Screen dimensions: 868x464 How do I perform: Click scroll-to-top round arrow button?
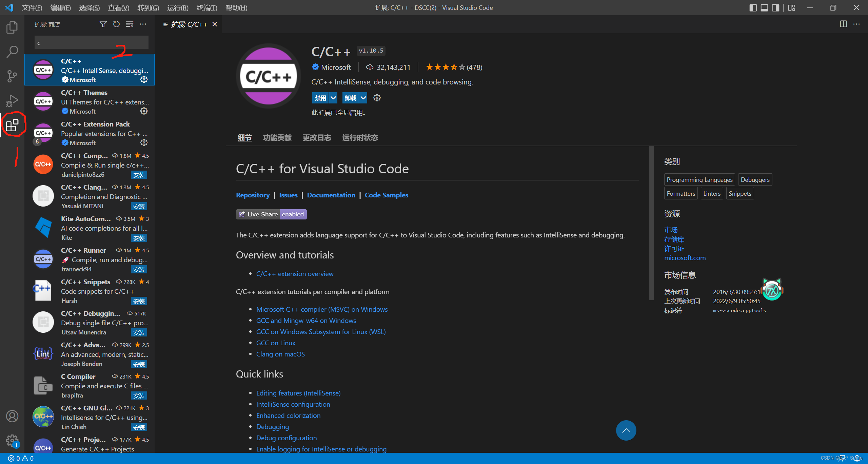tap(626, 430)
